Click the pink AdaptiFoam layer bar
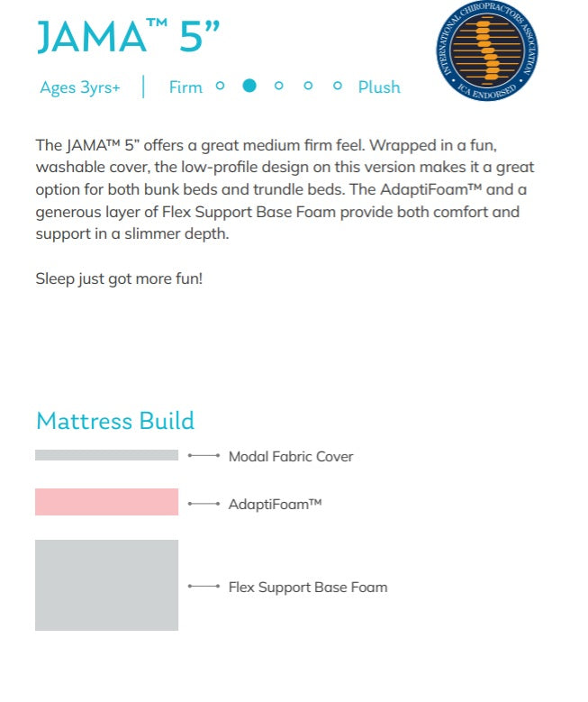Screen dimensions: 588x702 [106, 502]
